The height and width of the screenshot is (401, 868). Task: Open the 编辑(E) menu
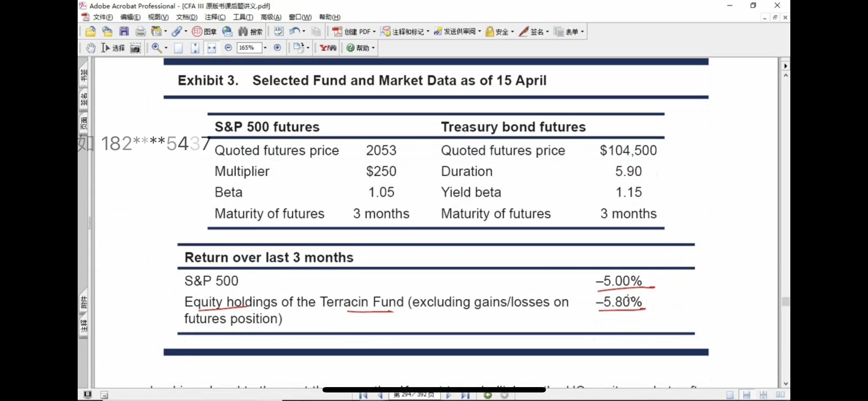tap(130, 17)
